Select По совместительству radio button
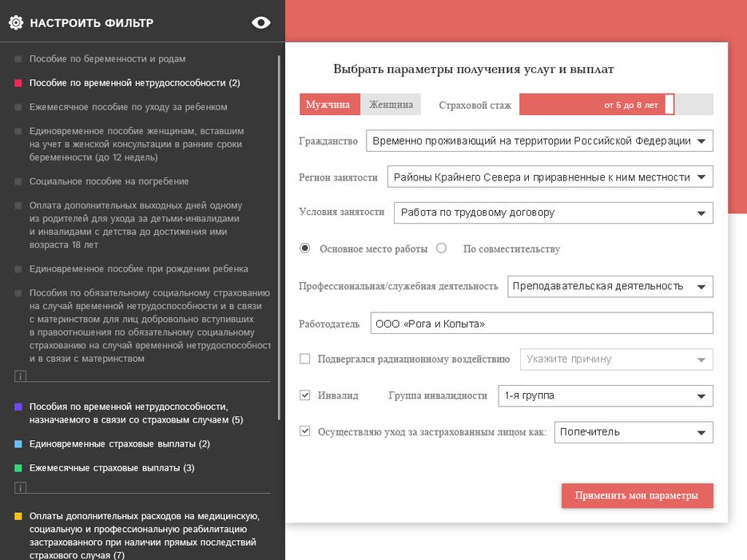 click(442, 248)
